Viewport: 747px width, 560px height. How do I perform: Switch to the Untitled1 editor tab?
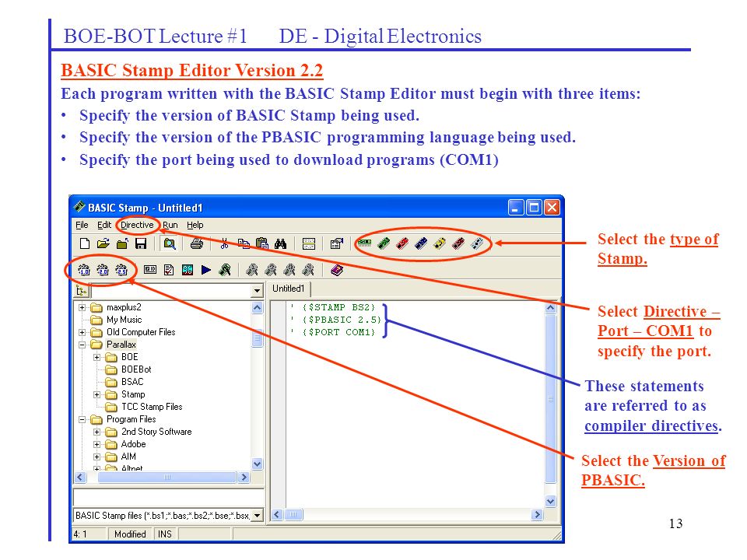coord(288,289)
